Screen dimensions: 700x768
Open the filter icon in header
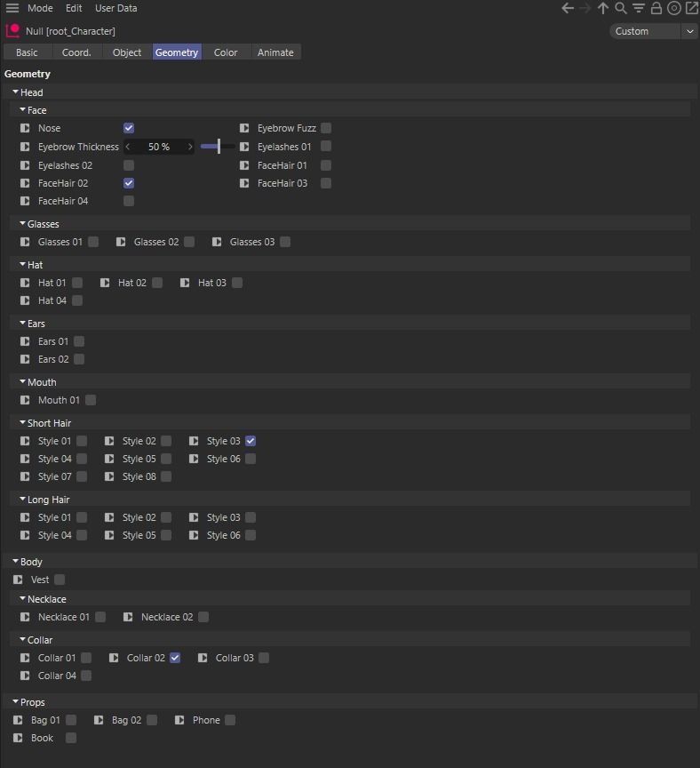(x=639, y=8)
